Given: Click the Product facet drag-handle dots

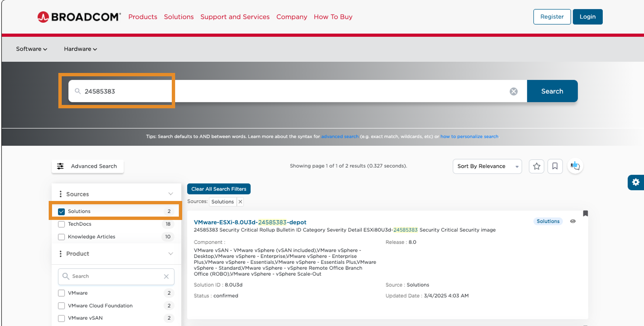Looking at the screenshot, I should 61,254.
